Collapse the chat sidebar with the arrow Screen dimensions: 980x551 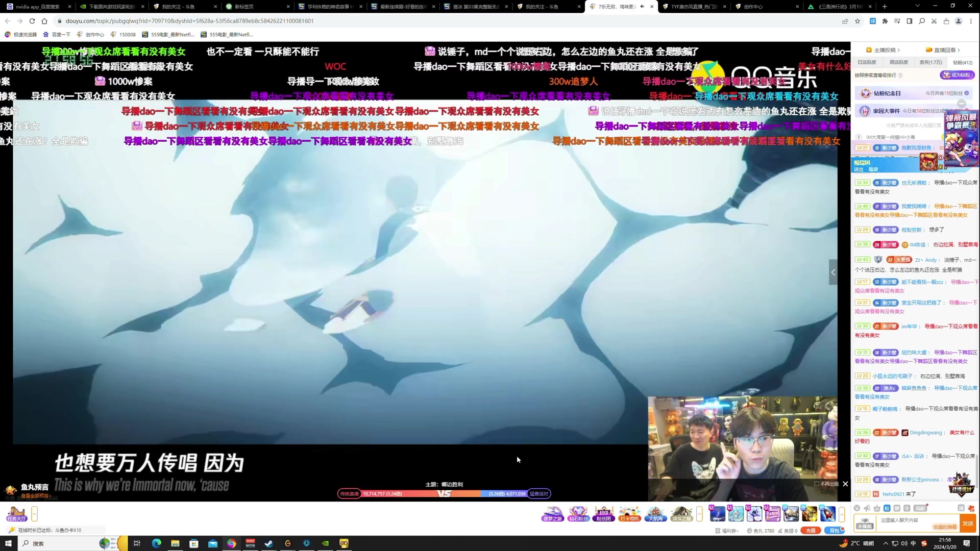pos(833,272)
